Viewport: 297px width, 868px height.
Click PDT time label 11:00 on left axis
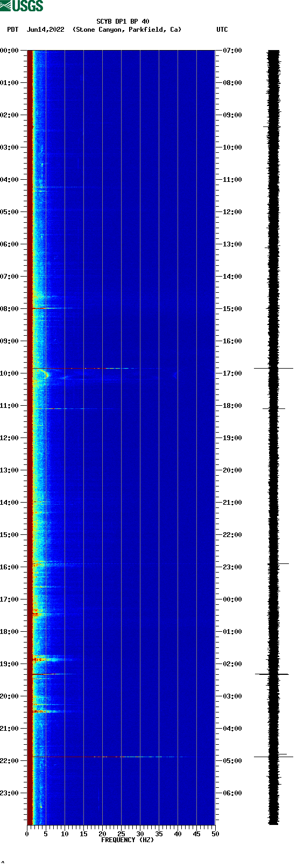10,406
